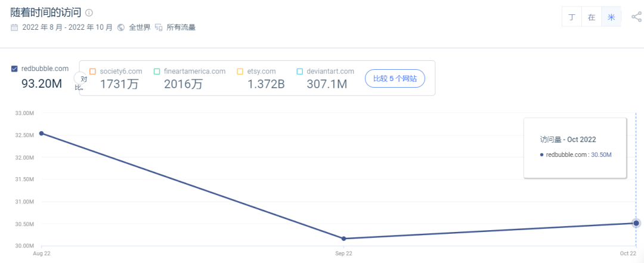Select the deviantart.com checkbox
This screenshot has height=263, width=644.
[x=299, y=72]
